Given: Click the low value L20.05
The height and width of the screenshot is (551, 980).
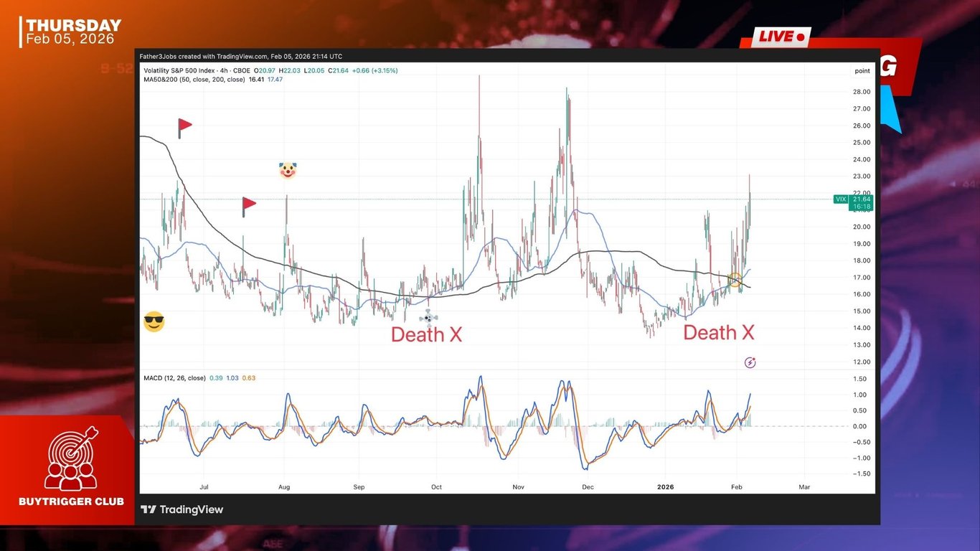Looking at the screenshot, I should point(313,70).
